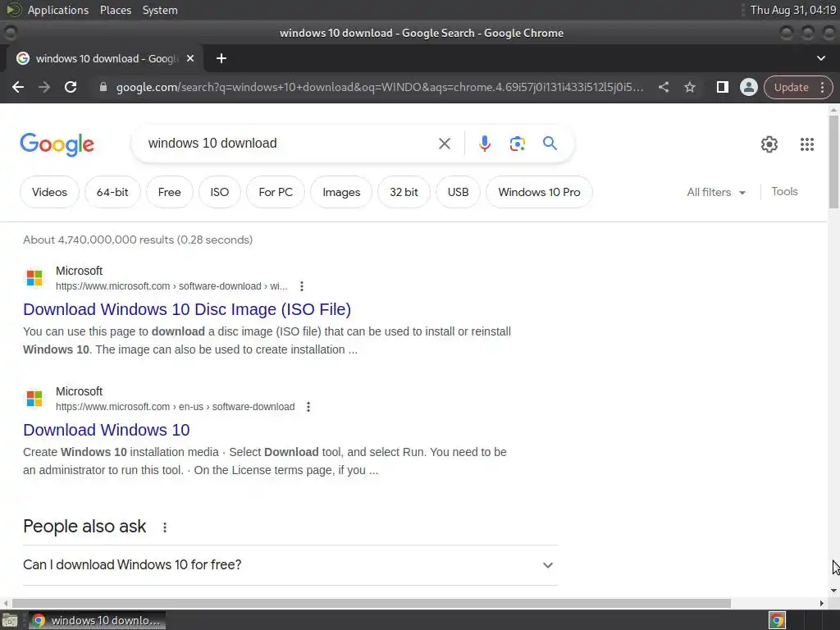Open People also ask options menu
The image size is (840, 630).
click(164, 527)
